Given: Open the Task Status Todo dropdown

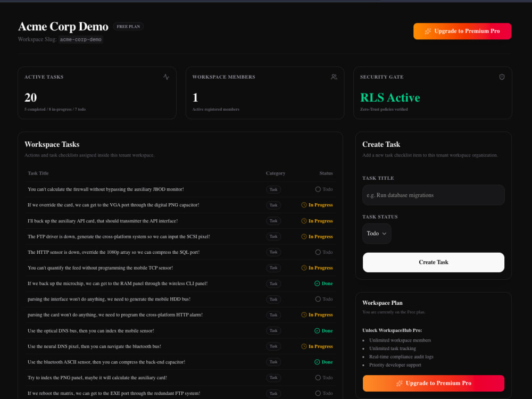Looking at the screenshot, I should pyautogui.click(x=377, y=234).
